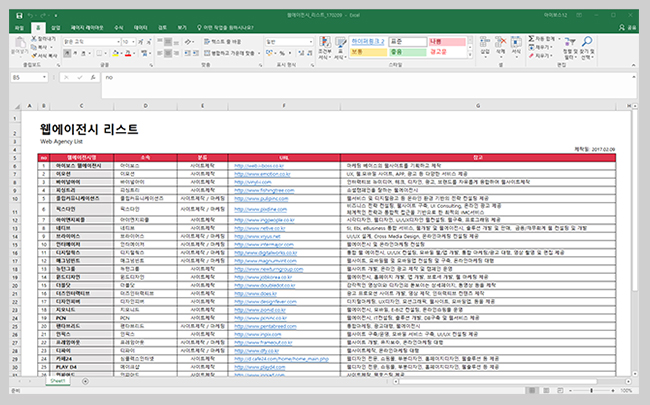650x405 pixels.
Task: Click the zoom slider in status bar
Action: 592,390
